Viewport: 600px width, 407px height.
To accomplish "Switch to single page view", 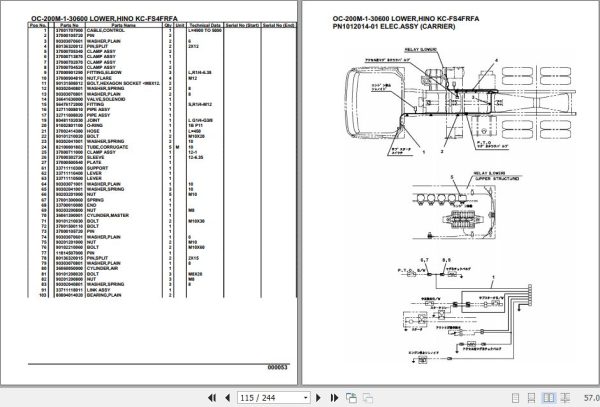I will tap(515, 398).
